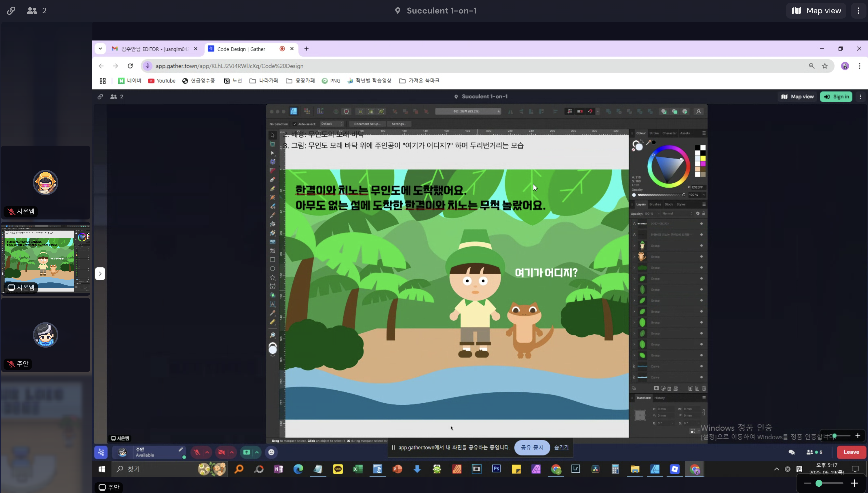Click the Sign in button

coord(836,97)
